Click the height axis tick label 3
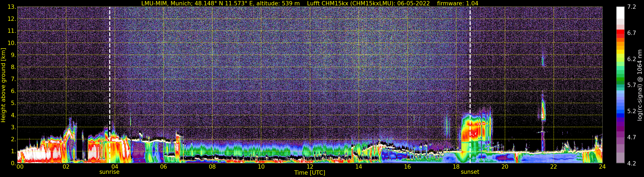Viewport: 644px width, 177px height. [x=13, y=127]
